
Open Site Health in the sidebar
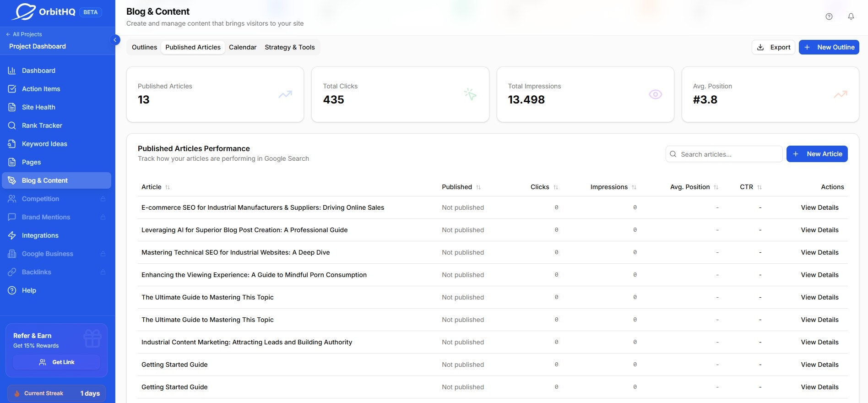56,107
